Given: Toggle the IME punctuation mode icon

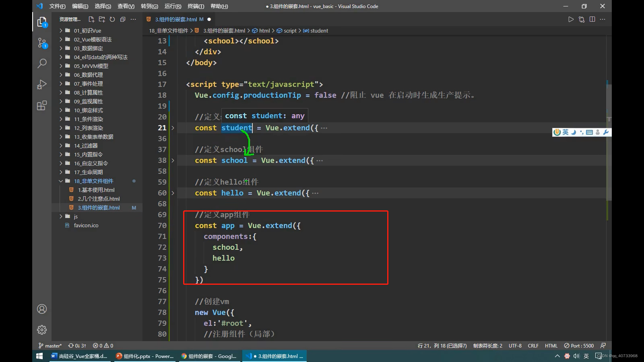Looking at the screenshot, I should click(582, 132).
